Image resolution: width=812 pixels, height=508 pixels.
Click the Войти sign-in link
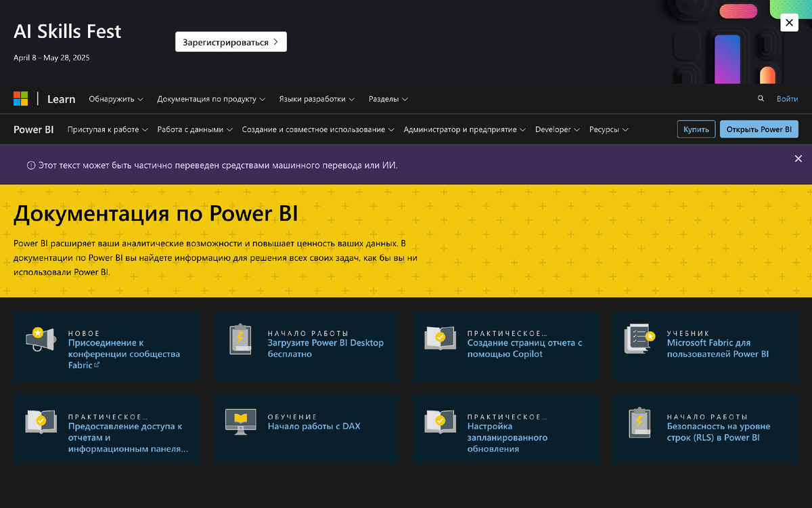coord(787,99)
